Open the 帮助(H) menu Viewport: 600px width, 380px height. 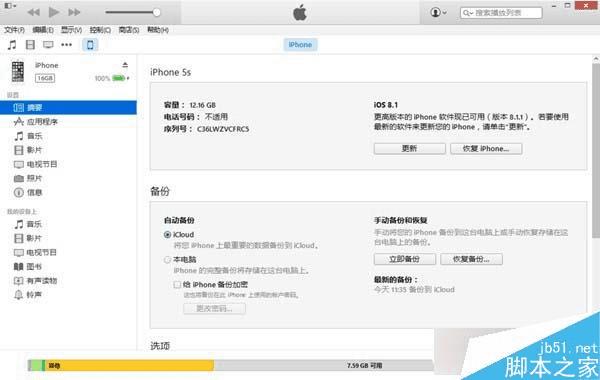(x=158, y=30)
